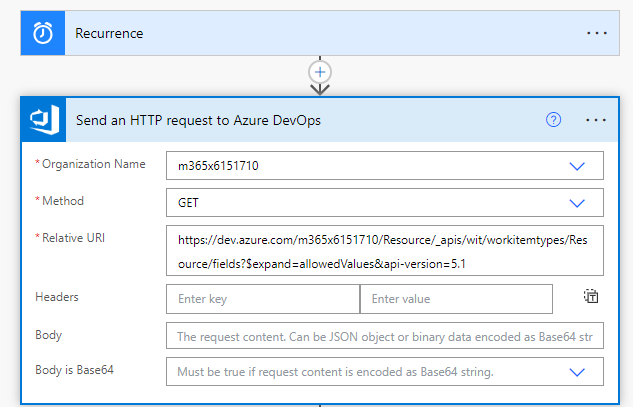Open the Recurrence step ellipsis menu
The image size is (633, 407).
(596, 33)
